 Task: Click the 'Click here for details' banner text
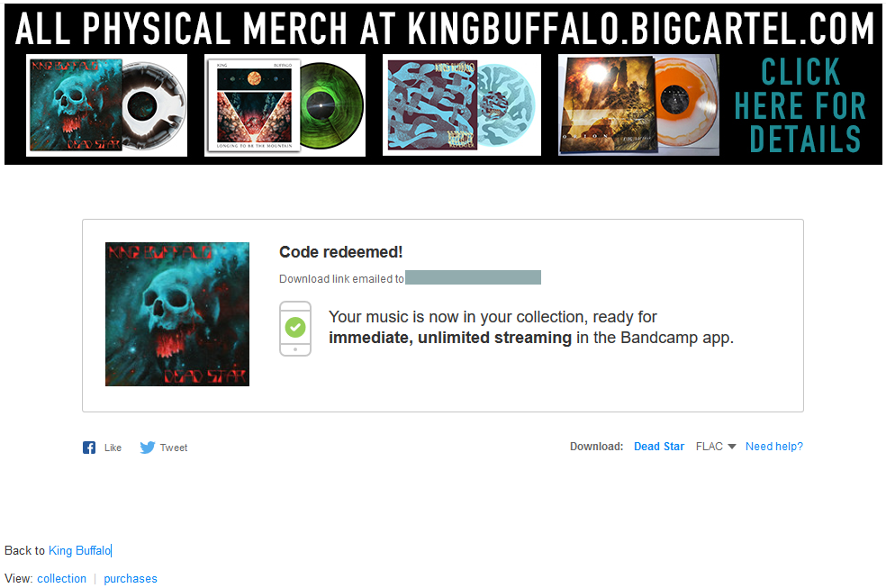tap(800, 105)
